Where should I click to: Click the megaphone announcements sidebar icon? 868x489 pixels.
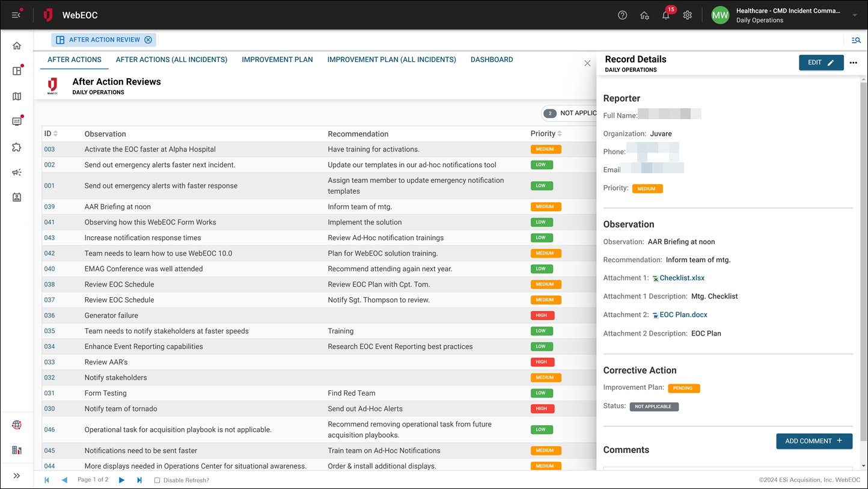(17, 172)
